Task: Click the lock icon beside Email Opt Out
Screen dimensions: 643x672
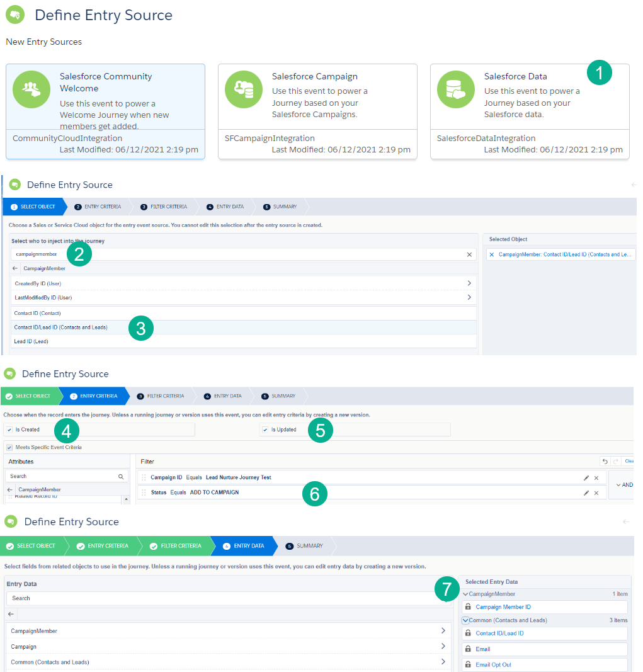Action: pos(468,664)
